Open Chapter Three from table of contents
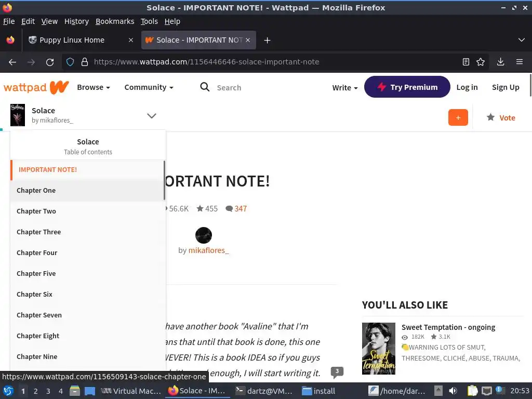Viewport: 532px width, 399px height. coord(87,232)
